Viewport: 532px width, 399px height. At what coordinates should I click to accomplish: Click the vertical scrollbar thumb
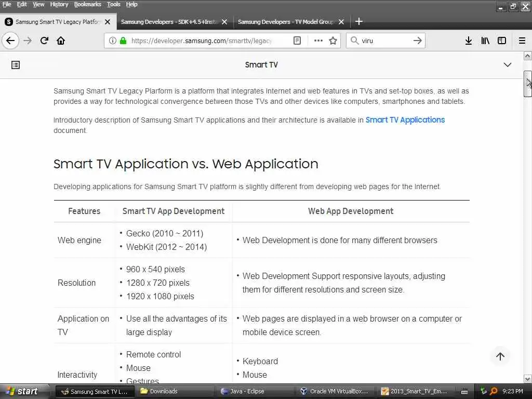point(527,84)
